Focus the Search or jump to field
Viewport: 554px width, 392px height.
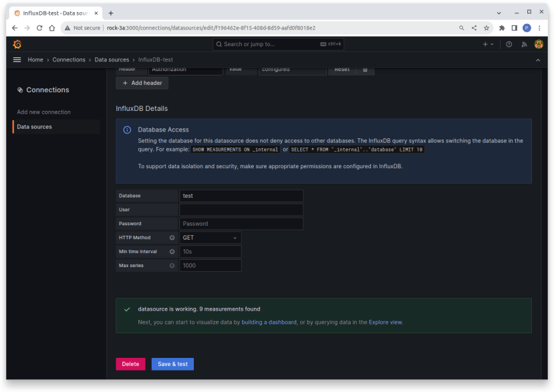pos(278,44)
